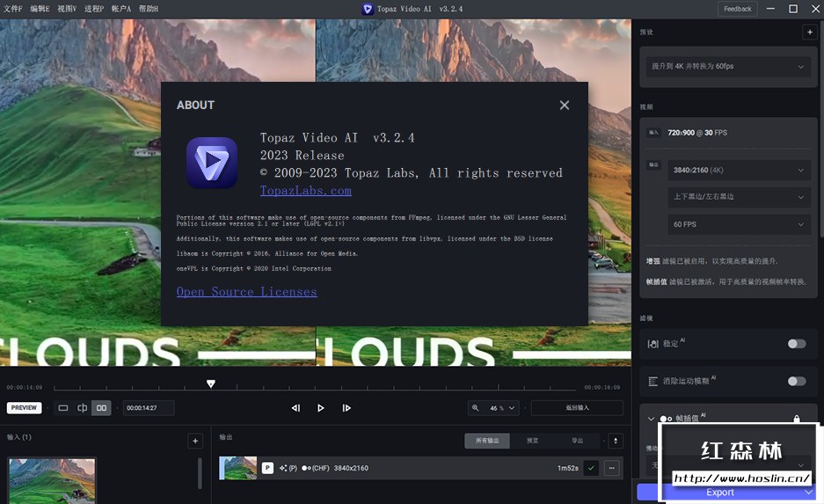This screenshot has height=504, width=824.
Task: Open the Open Source Licenses link
Action: point(246,292)
